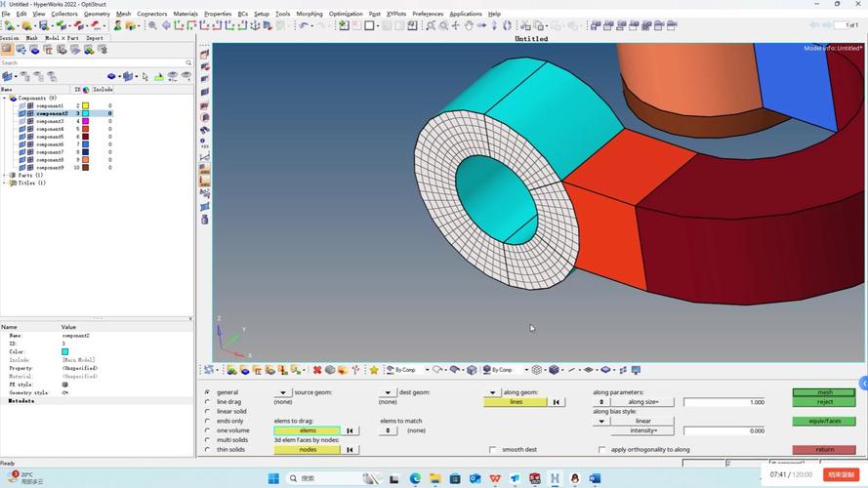
Task: Click component1 yellow color swatch
Action: [x=86, y=105]
